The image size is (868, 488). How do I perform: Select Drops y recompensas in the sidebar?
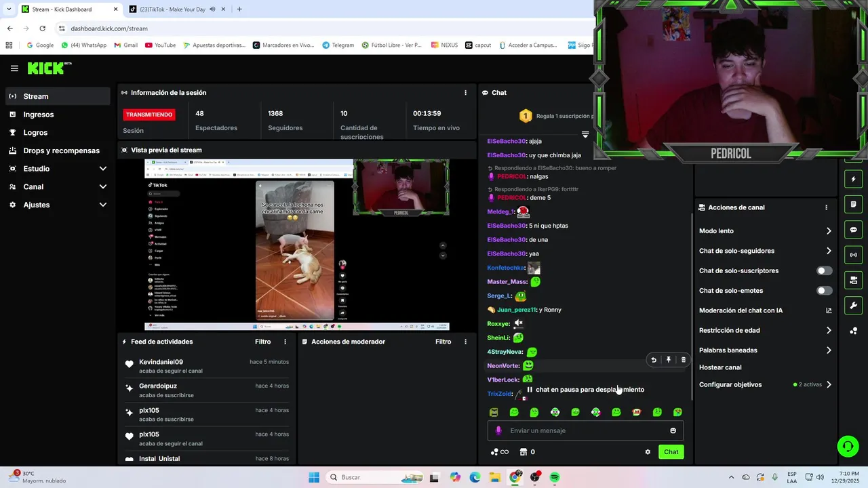tap(58, 150)
